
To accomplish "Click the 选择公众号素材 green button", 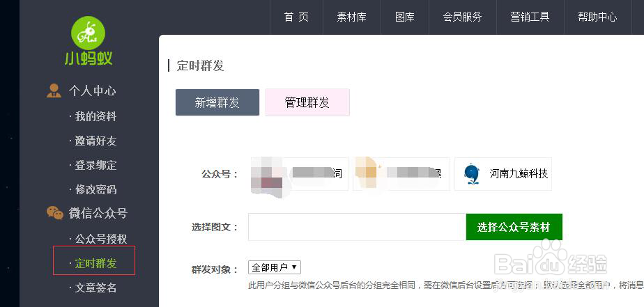I will (514, 227).
